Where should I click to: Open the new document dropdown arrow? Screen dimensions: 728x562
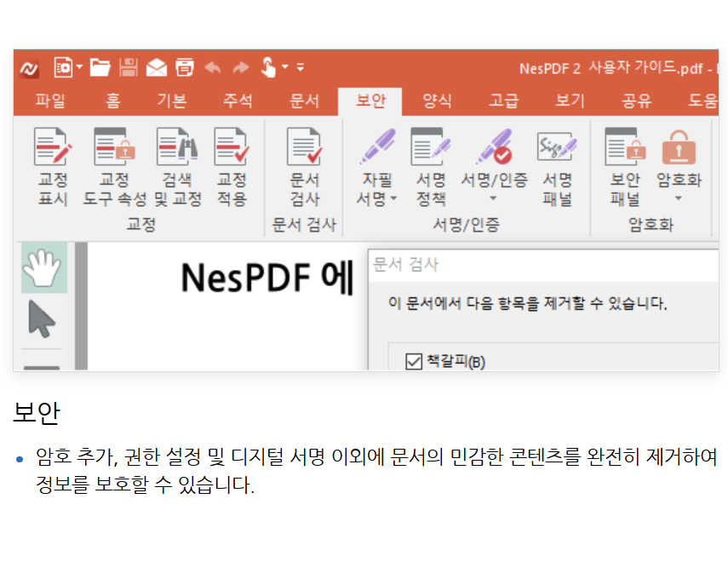[79, 67]
